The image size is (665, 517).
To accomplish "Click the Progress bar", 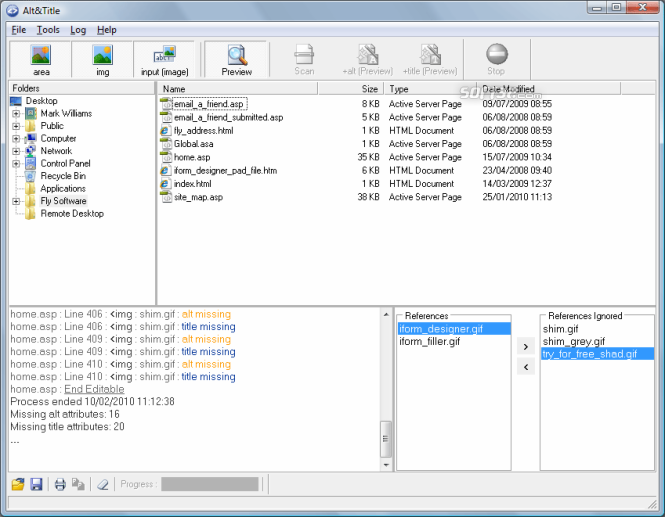I will point(210,484).
